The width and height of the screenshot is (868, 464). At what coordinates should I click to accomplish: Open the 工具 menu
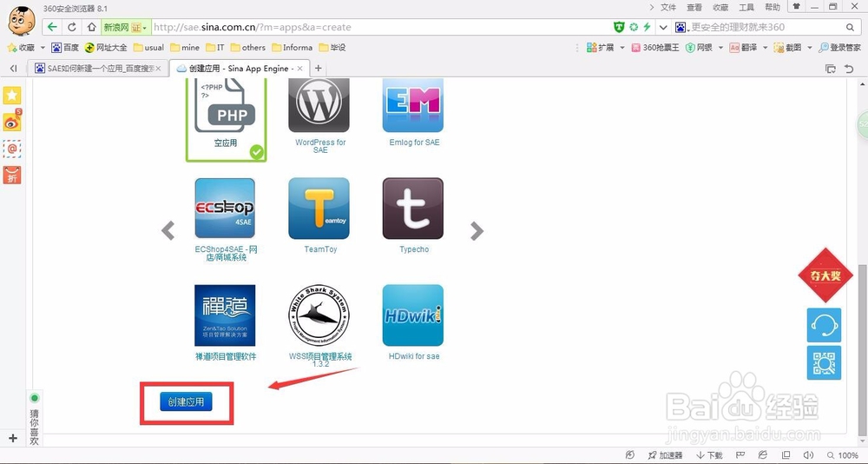coord(746,7)
